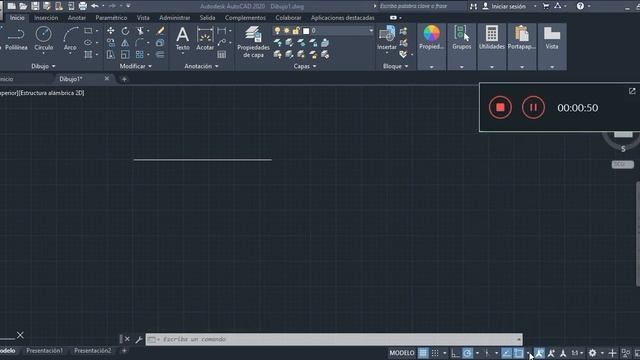Toggle polar tracking in status bar

467,353
